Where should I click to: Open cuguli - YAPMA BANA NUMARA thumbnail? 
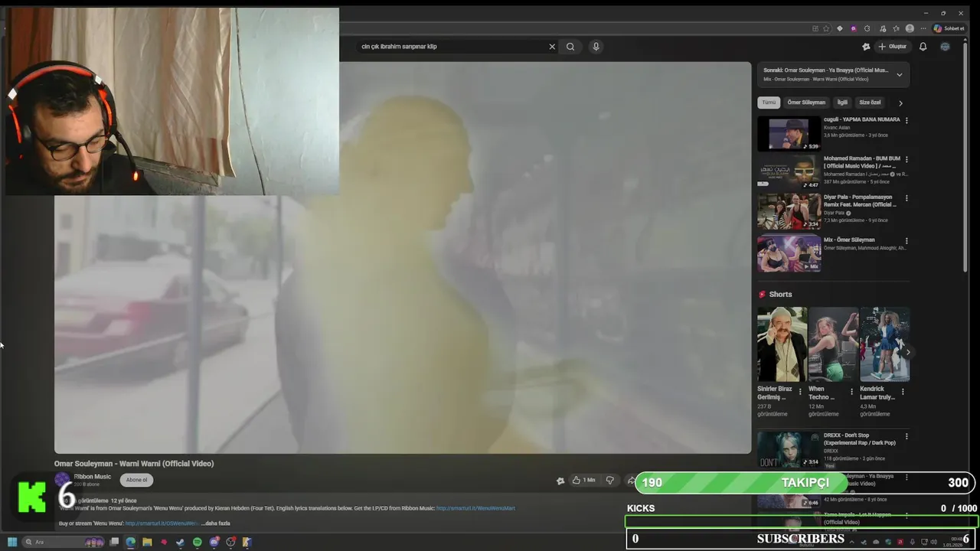click(x=789, y=133)
